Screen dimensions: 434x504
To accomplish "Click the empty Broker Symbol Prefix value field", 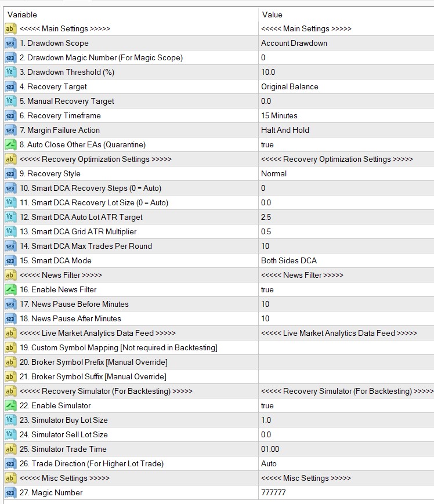I will click(346, 362).
